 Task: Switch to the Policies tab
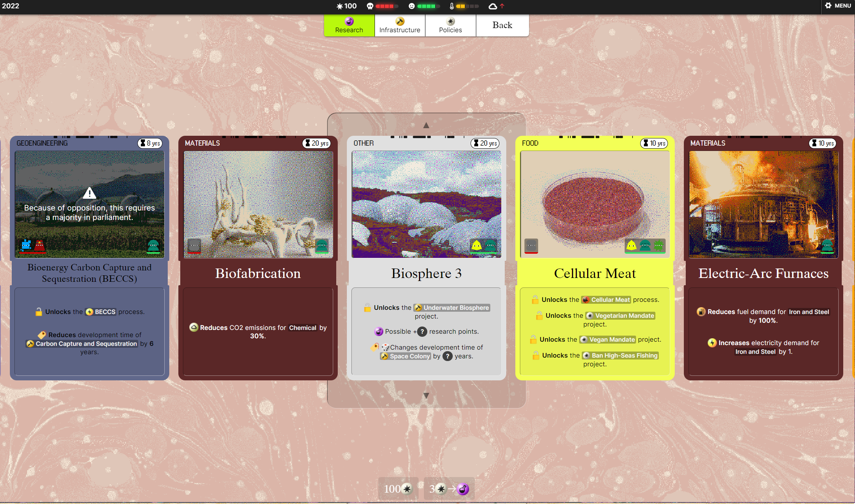point(450,25)
